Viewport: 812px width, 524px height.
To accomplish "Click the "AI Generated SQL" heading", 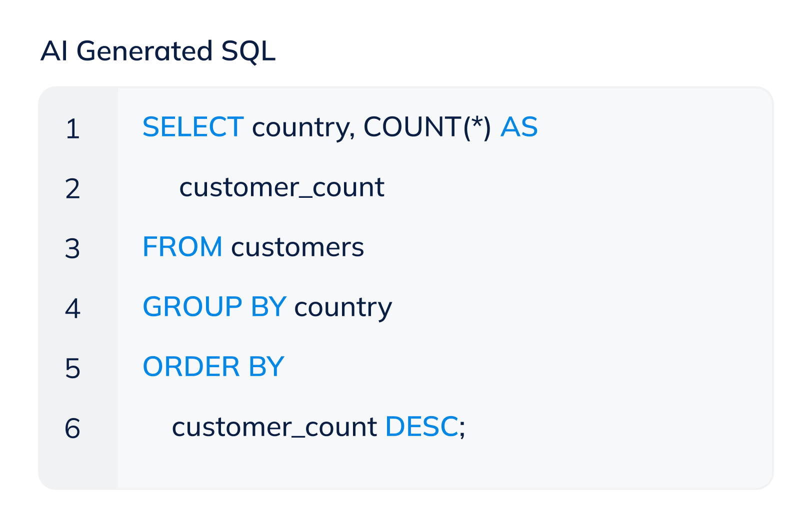I will pos(158,51).
